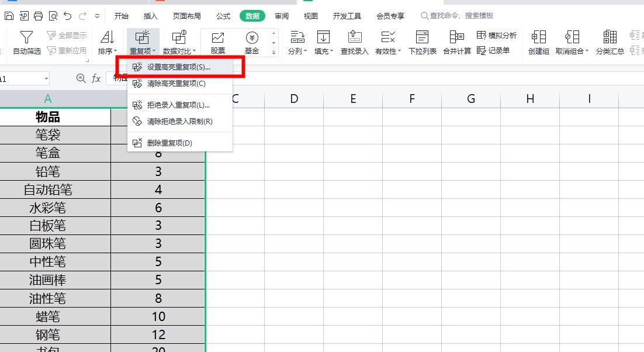Select 设置高亮重复项 menu entry
The height and width of the screenshot is (352, 644).
(179, 67)
